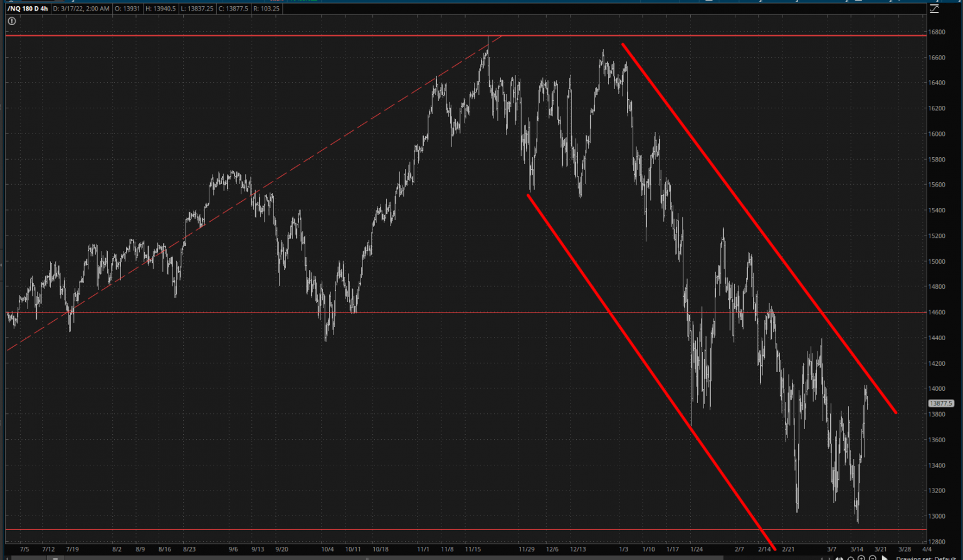Screen dimensions: 963x560
Task: Click the chart info alert icon
Action: point(11,21)
